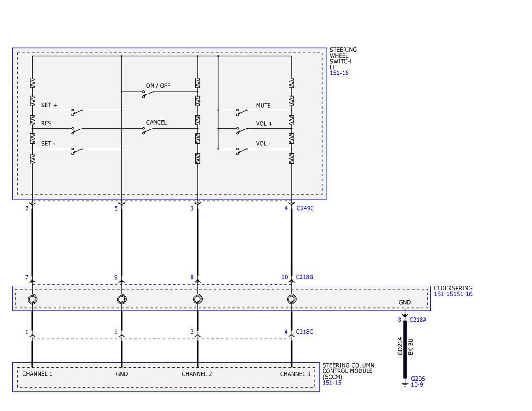Open the 151-15 link under the SCCM label

332,383
